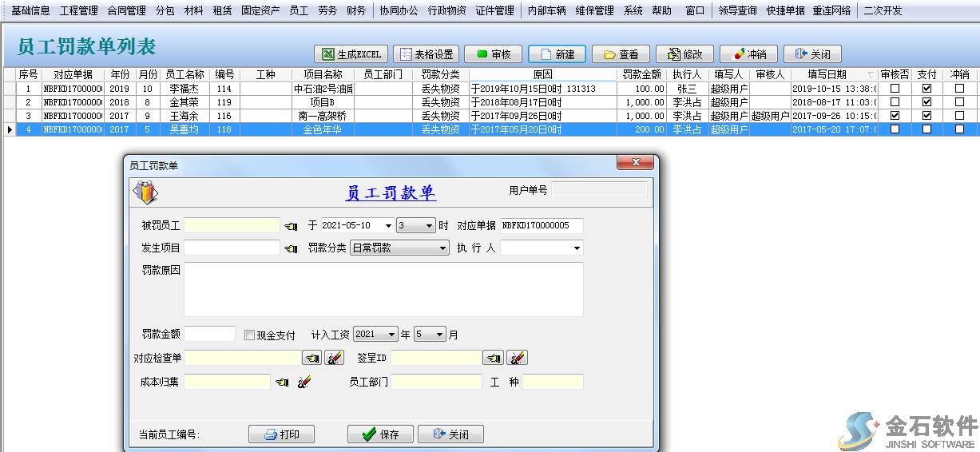Click the 冲销 write-off toolbar button
The height and width of the screenshot is (452, 980).
coord(748,54)
